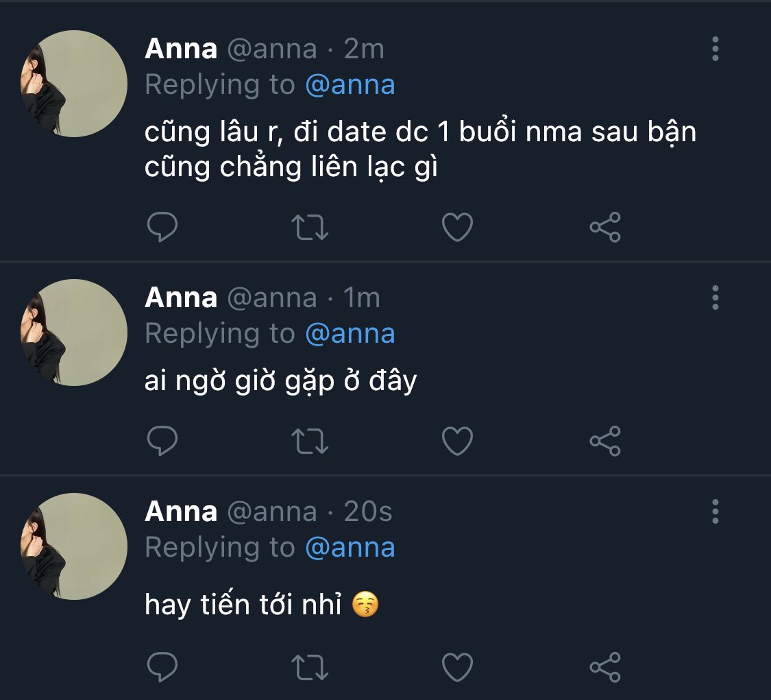Like the 'cũng lâu r' tweet
The image size is (771, 700).
457,228
